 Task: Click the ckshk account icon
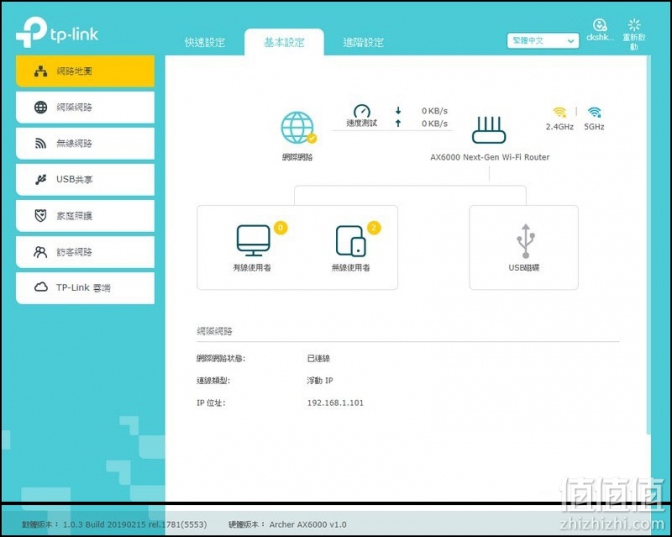click(x=600, y=25)
